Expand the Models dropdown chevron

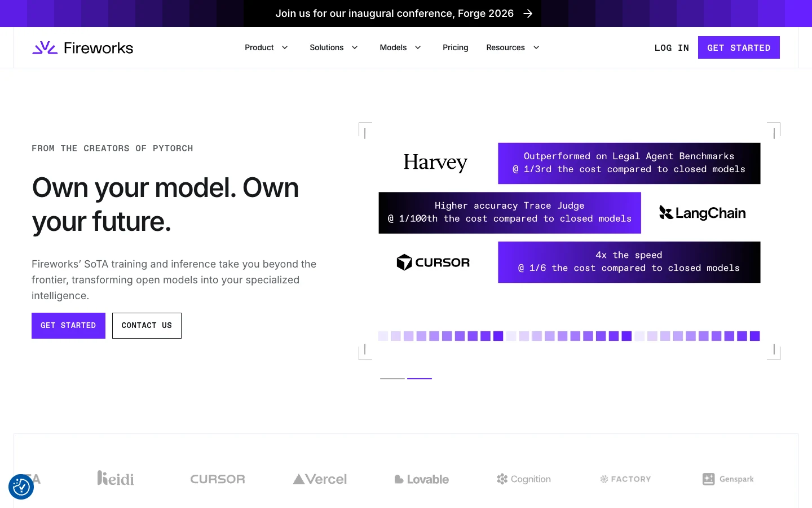pos(418,47)
